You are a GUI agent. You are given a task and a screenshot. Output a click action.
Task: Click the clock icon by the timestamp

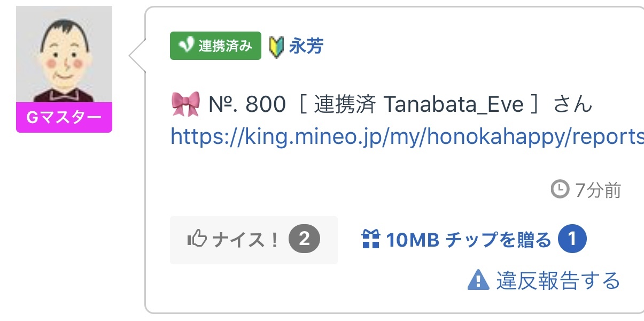click(560, 189)
